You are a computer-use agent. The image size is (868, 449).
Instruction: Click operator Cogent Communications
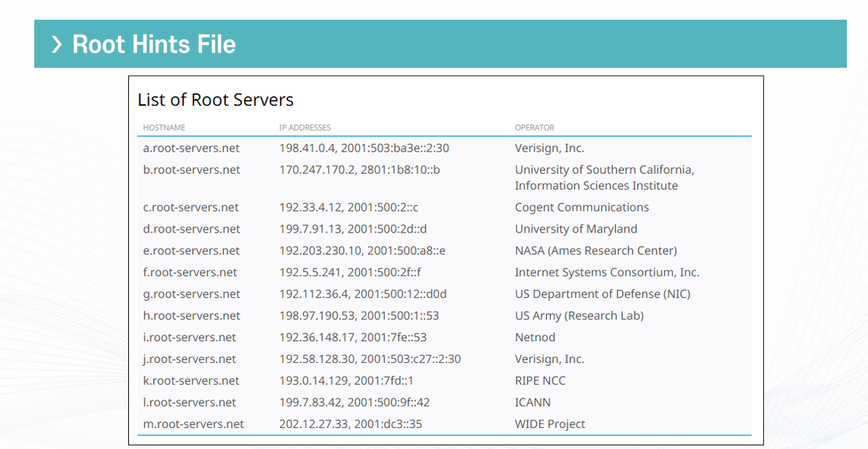pyautogui.click(x=582, y=208)
